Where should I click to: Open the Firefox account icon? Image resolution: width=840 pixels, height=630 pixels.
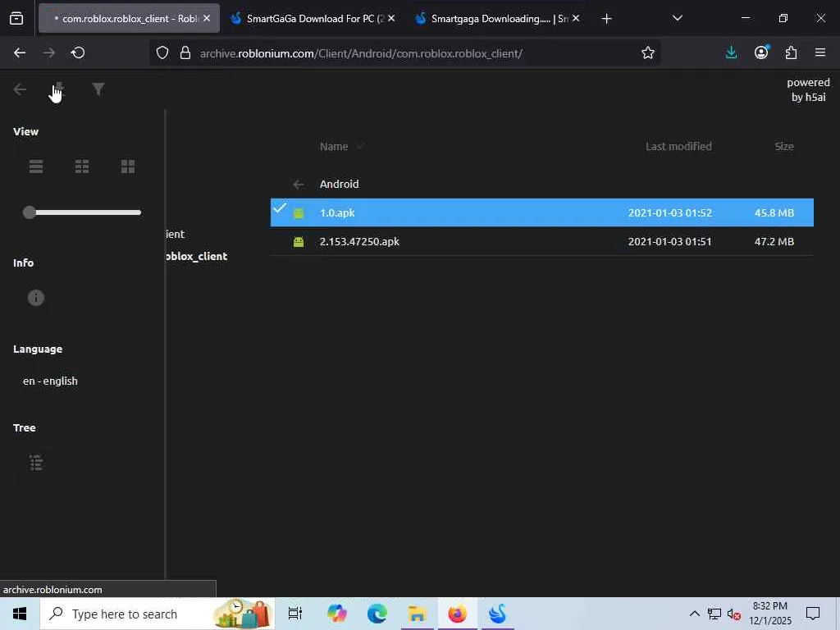(761, 52)
